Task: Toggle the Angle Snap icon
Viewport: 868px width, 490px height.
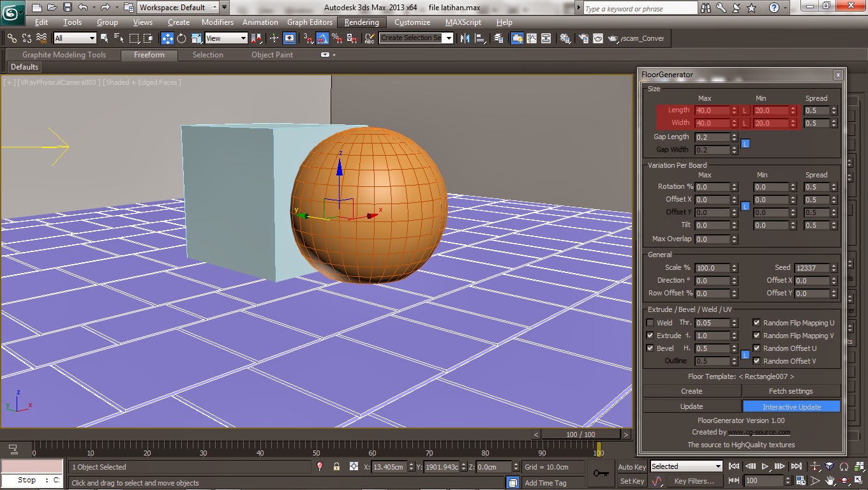Action: (323, 38)
